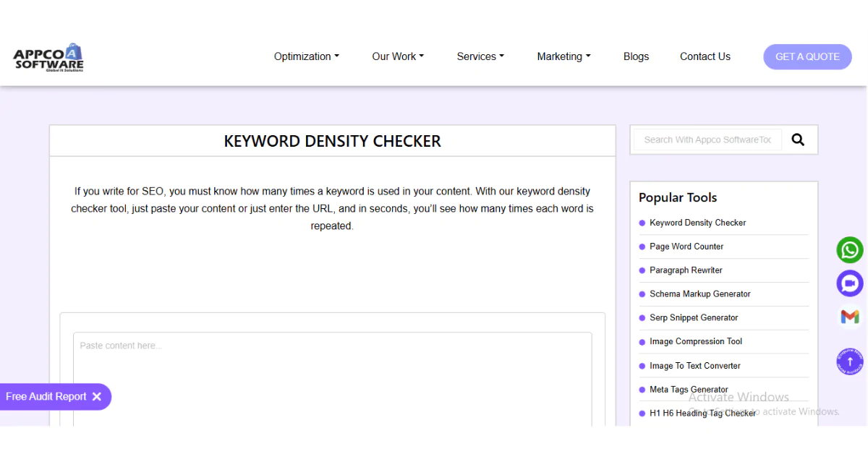This screenshot has height=454, width=868.
Task: Open the Our Work dropdown
Action: point(397,56)
